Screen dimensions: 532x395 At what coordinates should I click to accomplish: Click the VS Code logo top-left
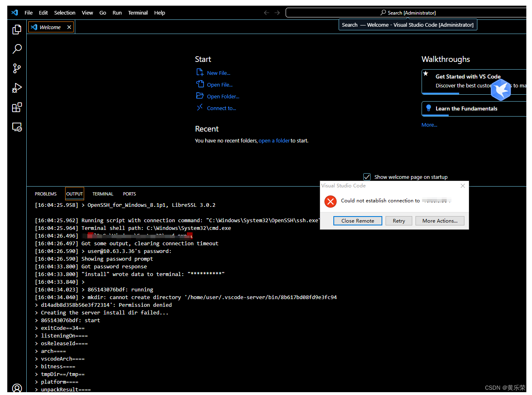[15, 13]
